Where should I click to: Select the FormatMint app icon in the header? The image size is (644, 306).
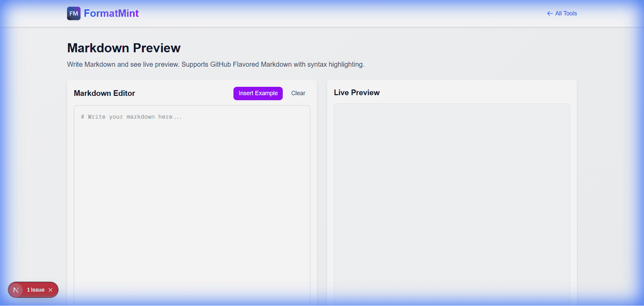(73, 13)
